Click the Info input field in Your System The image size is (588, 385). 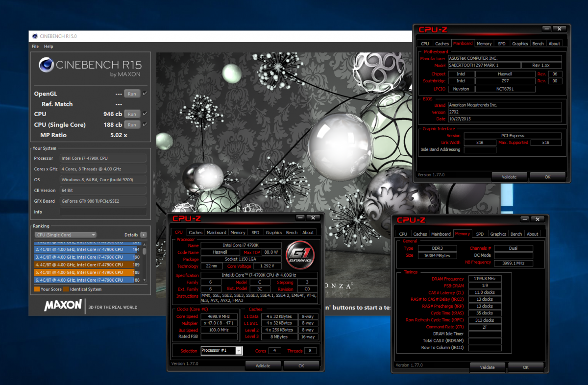[x=103, y=212]
